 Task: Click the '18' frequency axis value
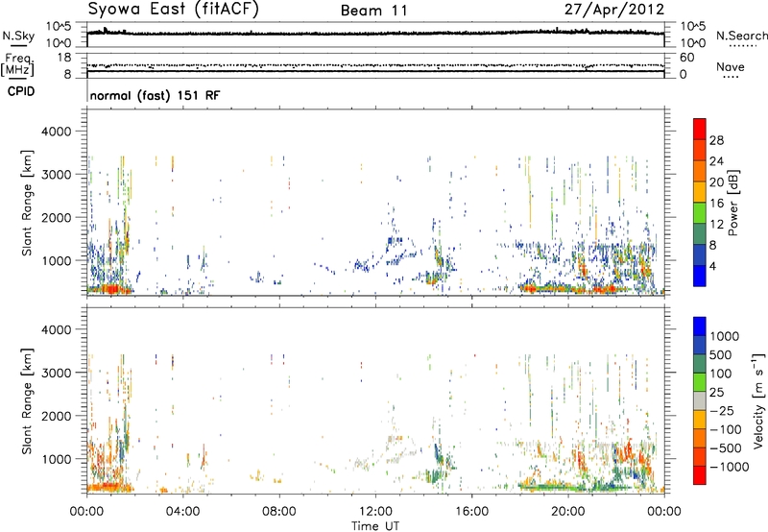pyautogui.click(x=64, y=58)
